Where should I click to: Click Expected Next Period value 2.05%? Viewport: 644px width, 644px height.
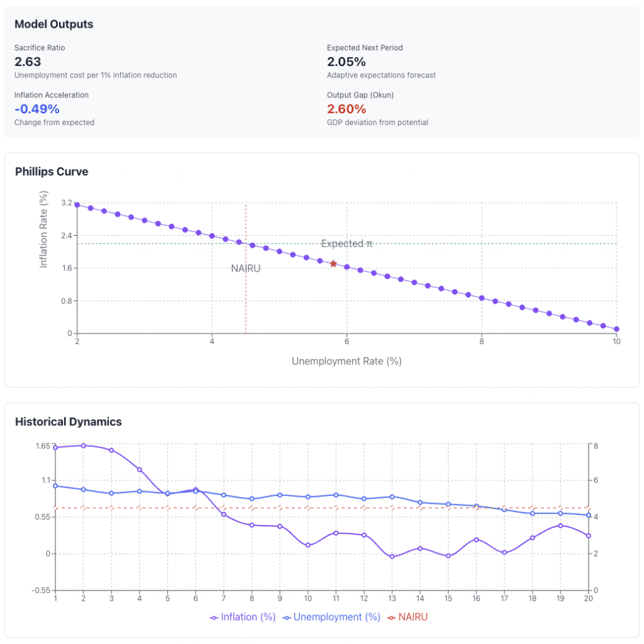pos(346,62)
